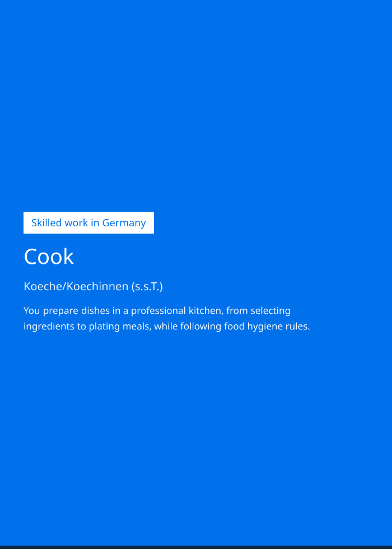Click the line starting "ingredients to plating meals"
Image resolution: width=392 pixels, height=549 pixels.
coord(167,326)
